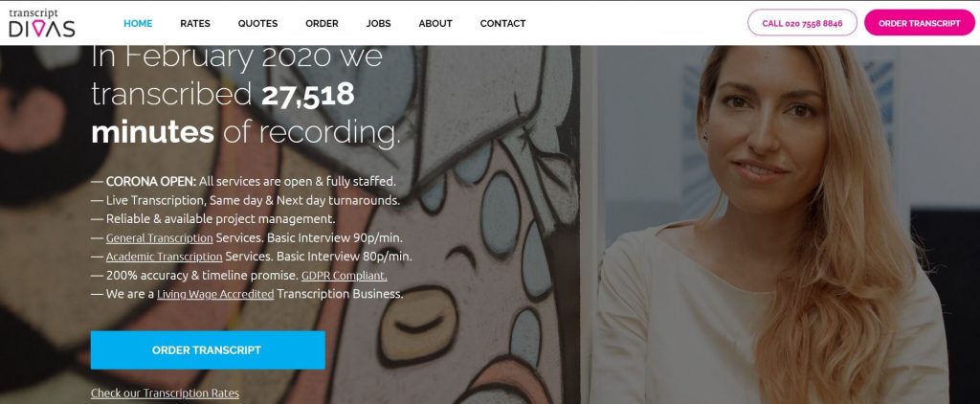This screenshot has width=980, height=404.
Task: Click the CALL 020 7558 8846 button
Action: pyautogui.click(x=802, y=23)
